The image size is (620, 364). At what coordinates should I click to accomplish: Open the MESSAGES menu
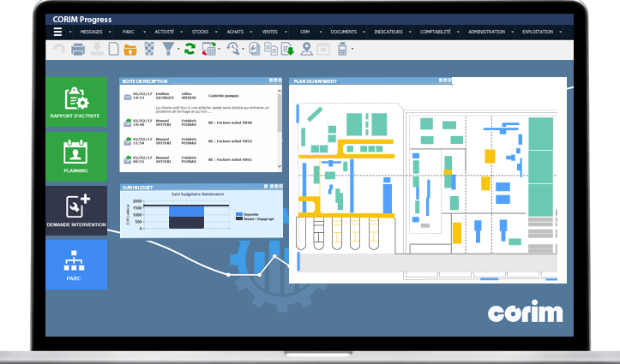(92, 32)
